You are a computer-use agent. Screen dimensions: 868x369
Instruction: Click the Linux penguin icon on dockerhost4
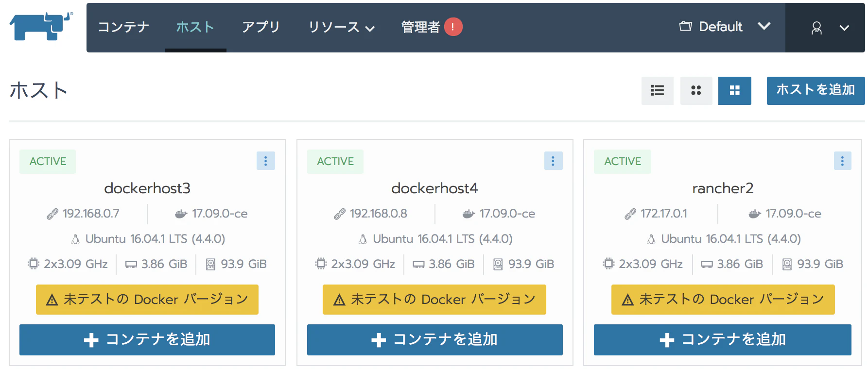click(x=363, y=239)
